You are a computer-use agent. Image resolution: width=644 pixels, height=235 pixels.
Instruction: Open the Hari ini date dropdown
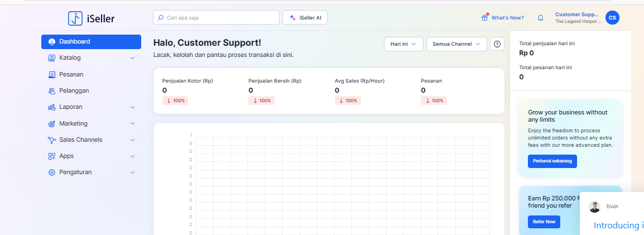tap(403, 44)
